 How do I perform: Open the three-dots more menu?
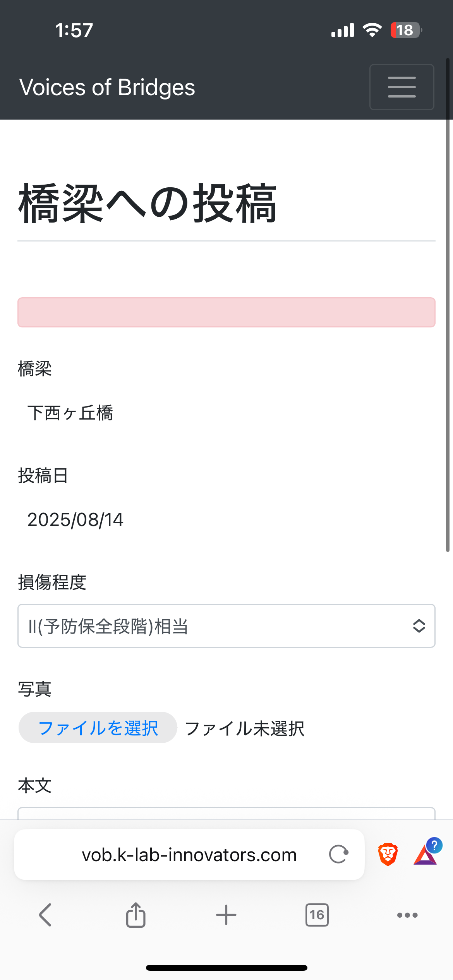(407, 915)
